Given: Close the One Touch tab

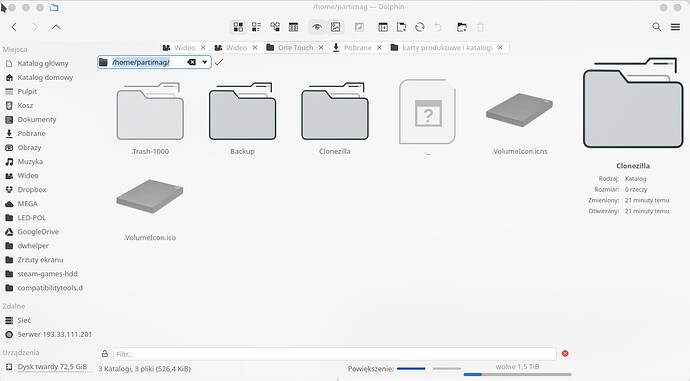Looking at the screenshot, I should [321, 48].
